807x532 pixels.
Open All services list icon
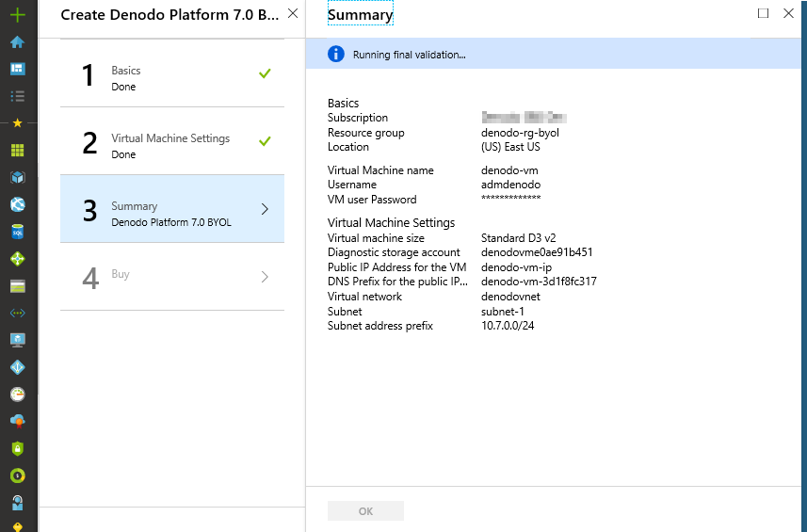click(18, 96)
